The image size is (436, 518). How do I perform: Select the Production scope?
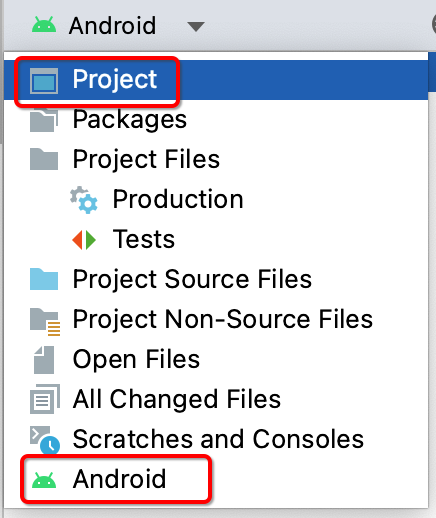coord(216,199)
